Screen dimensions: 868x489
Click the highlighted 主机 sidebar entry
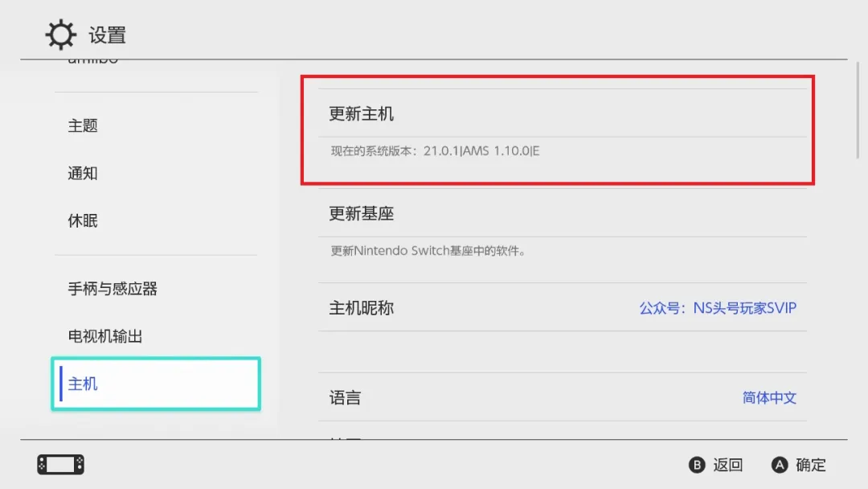pos(156,384)
